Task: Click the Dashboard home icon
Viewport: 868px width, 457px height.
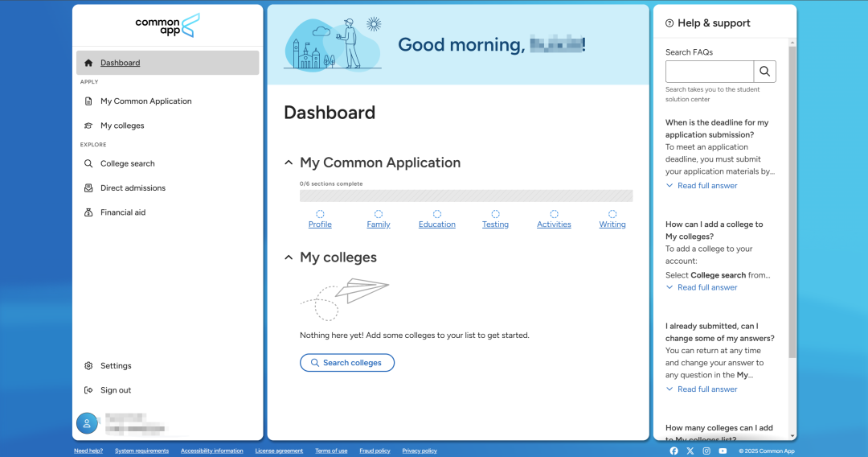Action: [88, 63]
